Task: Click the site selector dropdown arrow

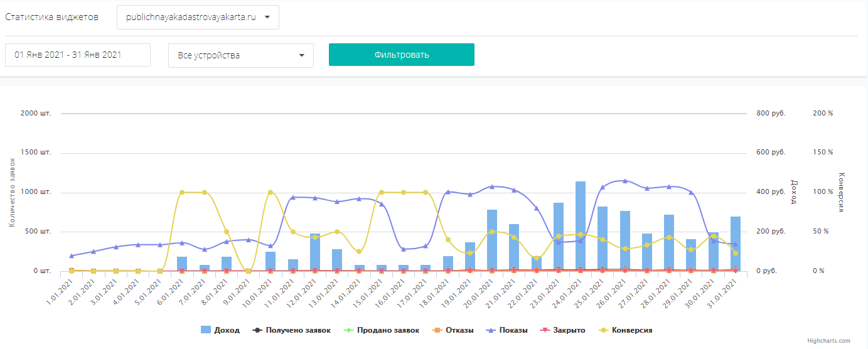Action: (x=267, y=18)
